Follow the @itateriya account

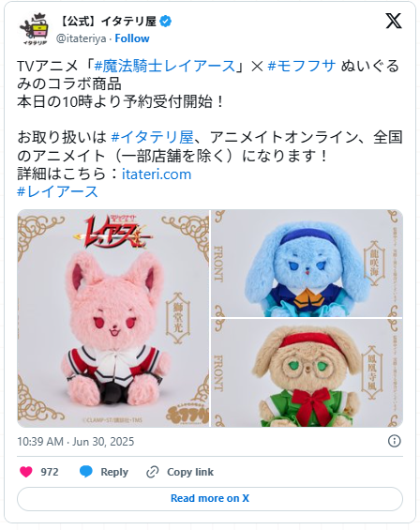[x=132, y=38]
